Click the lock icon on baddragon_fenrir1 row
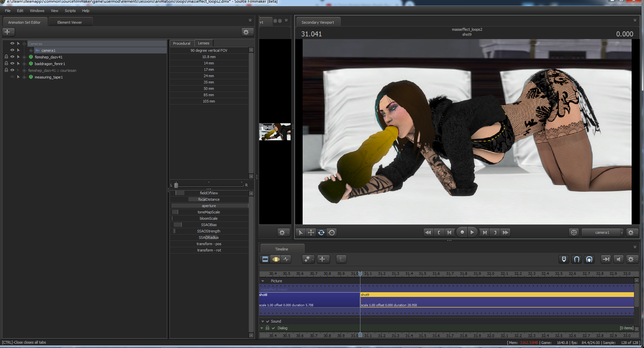This screenshot has width=644, height=348. click(6, 63)
